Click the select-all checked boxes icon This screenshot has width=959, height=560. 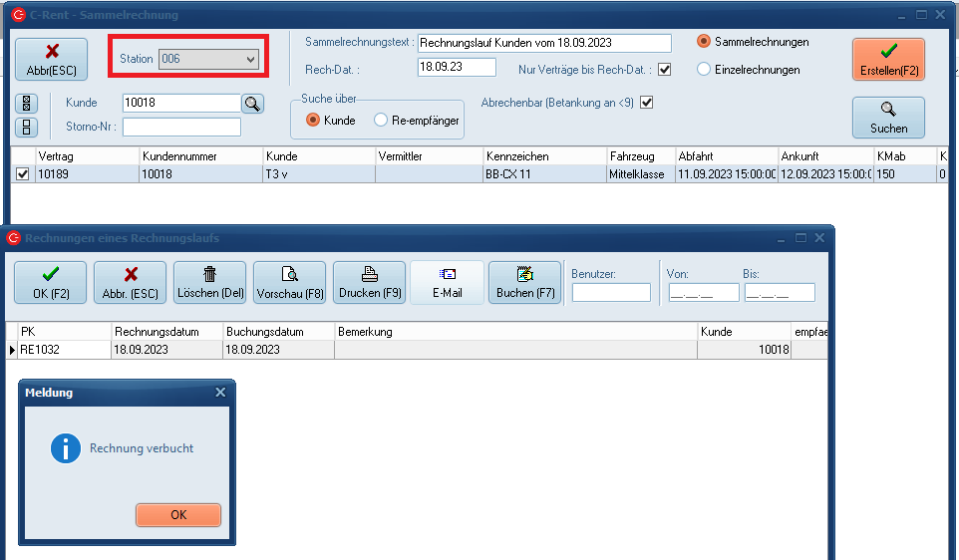(x=27, y=104)
